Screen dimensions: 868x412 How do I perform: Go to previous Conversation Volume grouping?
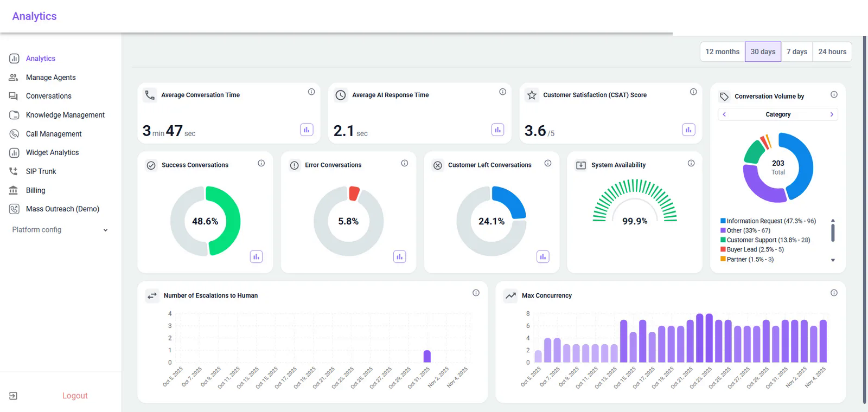[724, 114]
